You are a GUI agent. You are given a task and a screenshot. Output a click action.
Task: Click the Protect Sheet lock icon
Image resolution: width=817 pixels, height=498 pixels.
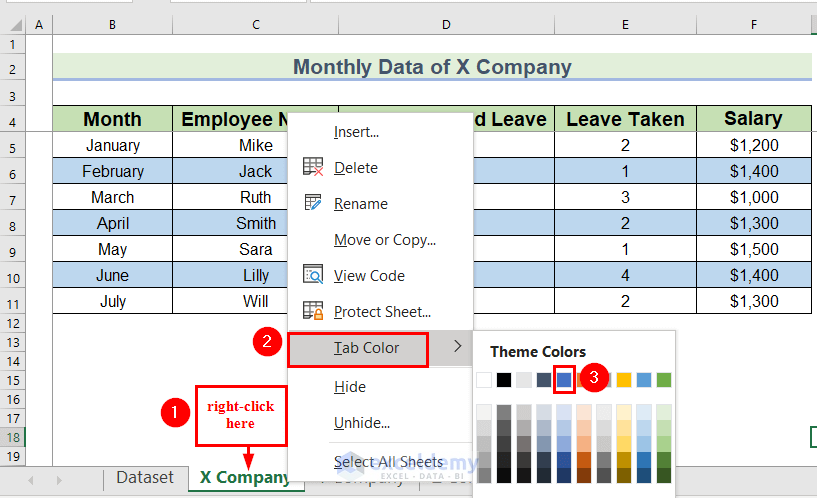click(313, 311)
